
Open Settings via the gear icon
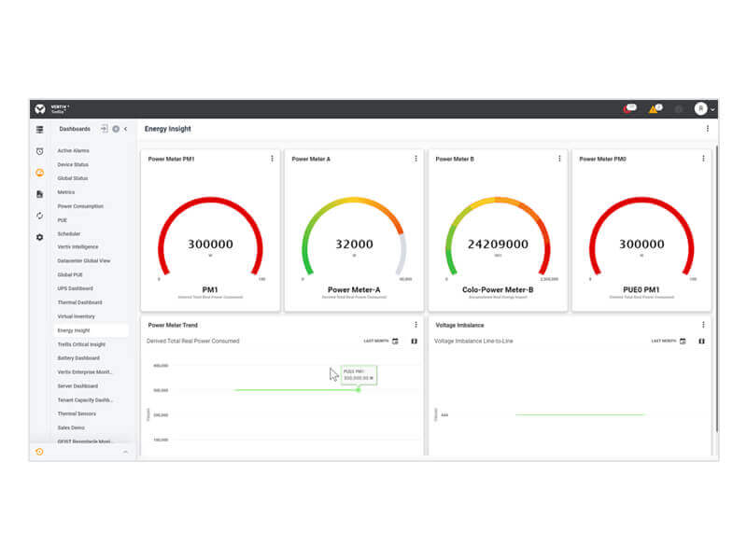tap(39, 237)
